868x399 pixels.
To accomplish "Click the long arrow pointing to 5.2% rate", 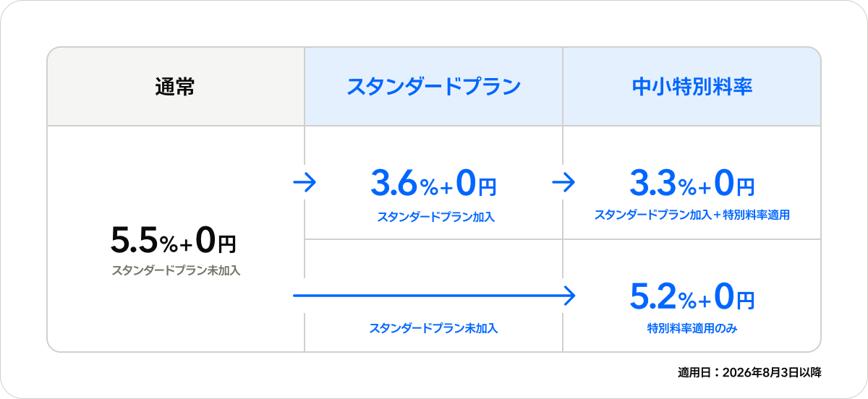I will pyautogui.click(x=434, y=295).
